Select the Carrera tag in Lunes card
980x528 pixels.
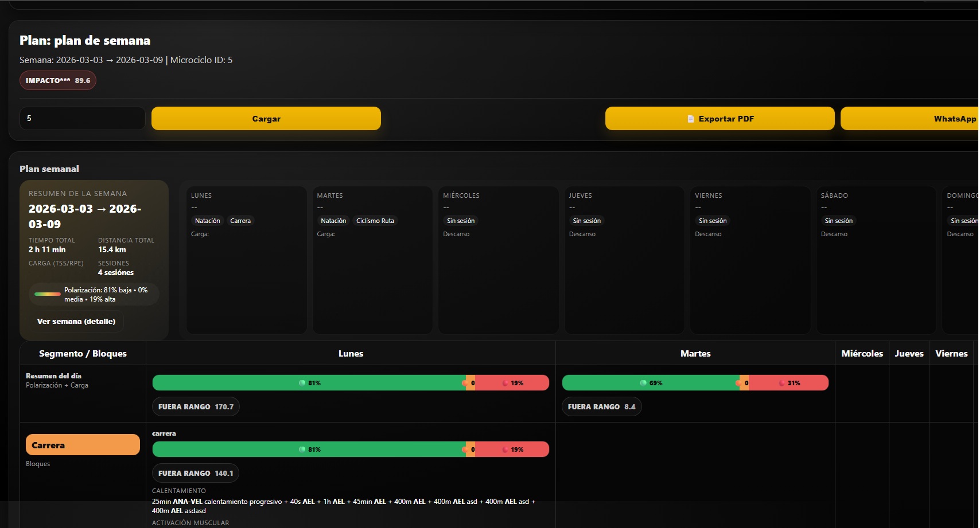pyautogui.click(x=240, y=221)
